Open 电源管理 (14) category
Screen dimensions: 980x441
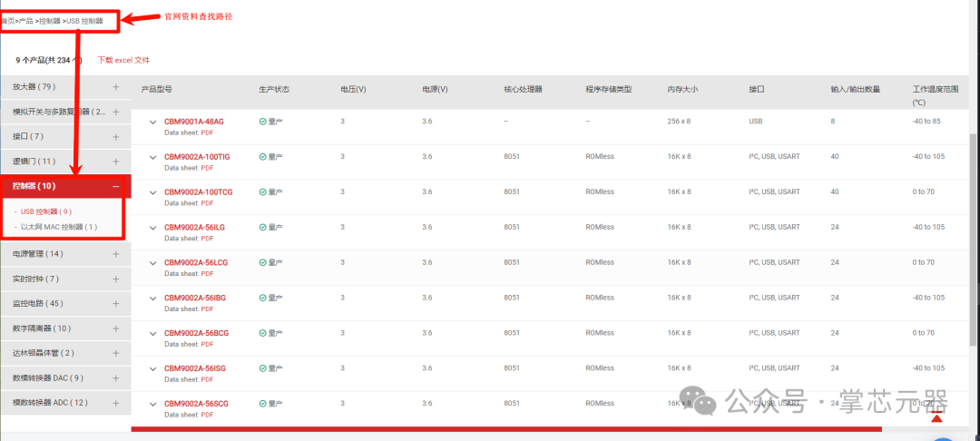pos(38,254)
